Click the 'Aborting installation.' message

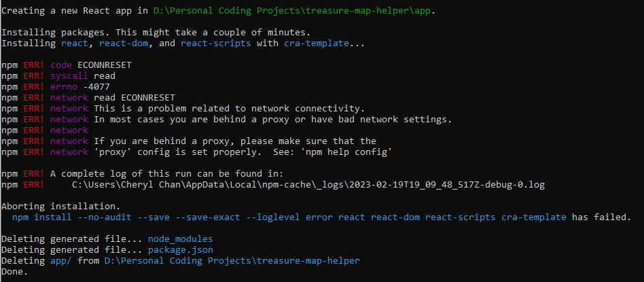(58, 207)
